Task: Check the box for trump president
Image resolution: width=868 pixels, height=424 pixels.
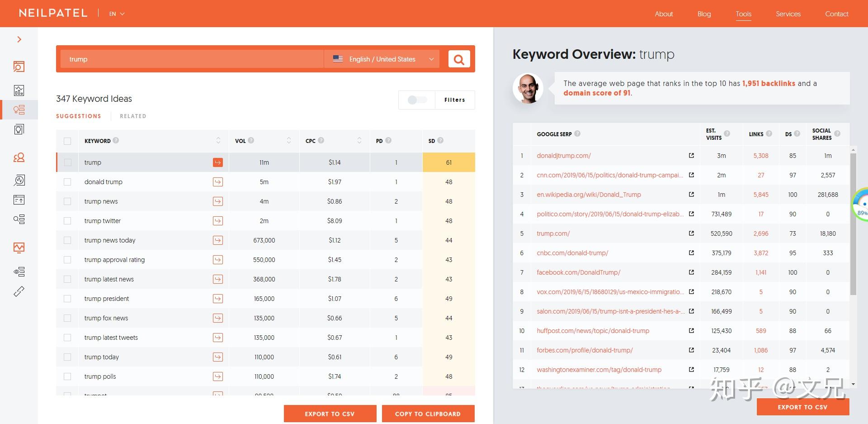Action: coord(67,299)
